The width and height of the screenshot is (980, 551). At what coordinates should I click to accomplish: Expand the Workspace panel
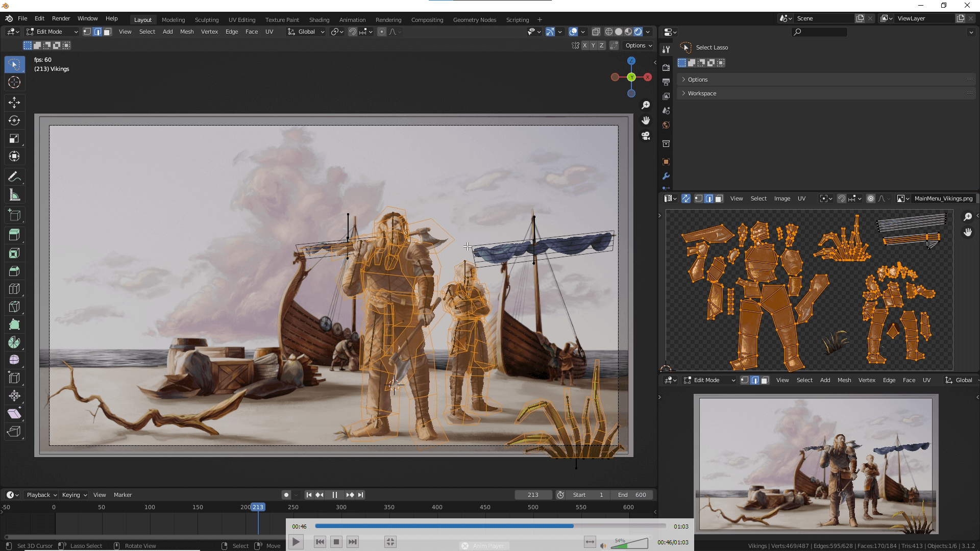click(x=702, y=93)
